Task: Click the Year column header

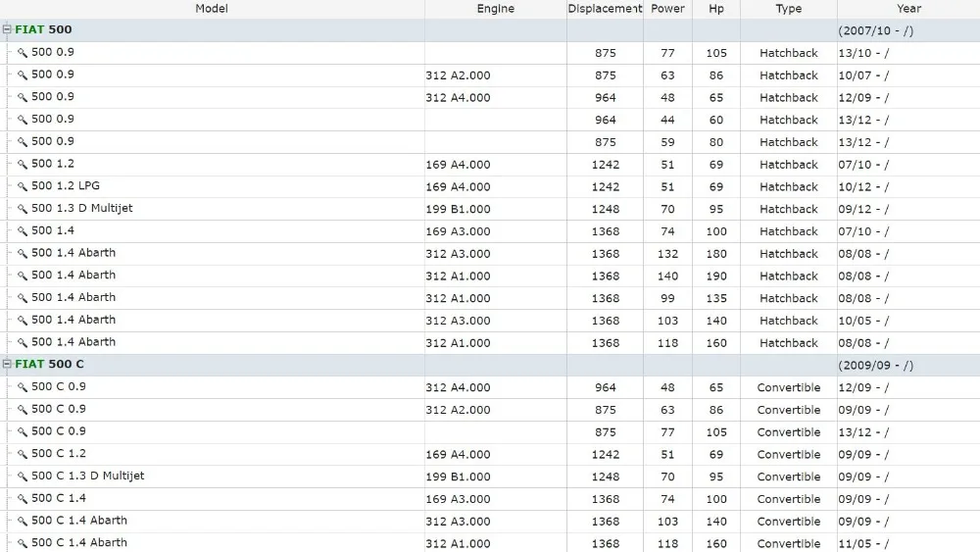Action: pos(908,9)
